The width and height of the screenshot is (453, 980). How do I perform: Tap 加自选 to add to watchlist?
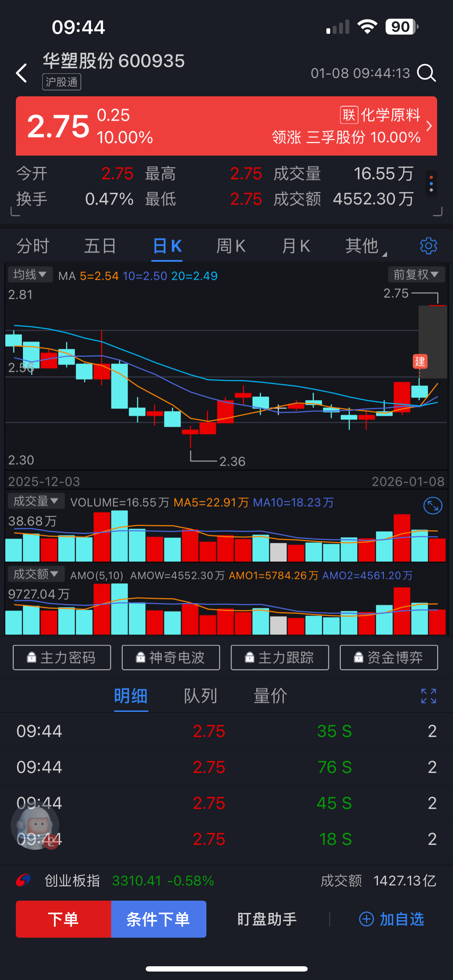392,919
